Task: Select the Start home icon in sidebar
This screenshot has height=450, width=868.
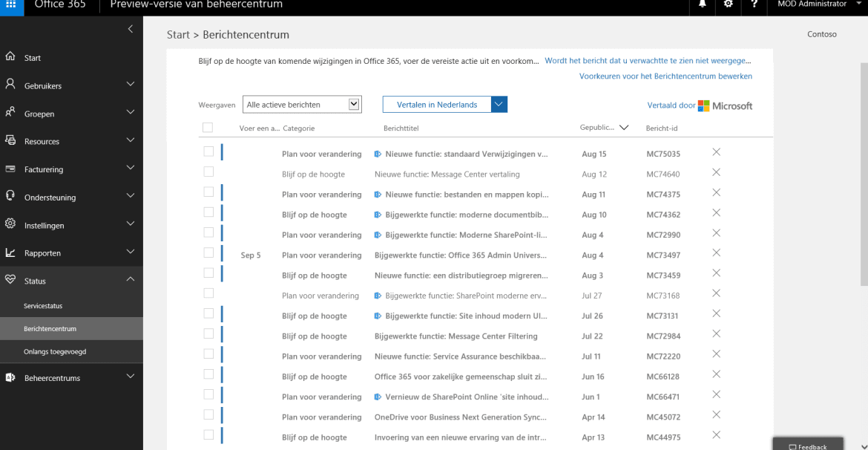Action: 10,57
